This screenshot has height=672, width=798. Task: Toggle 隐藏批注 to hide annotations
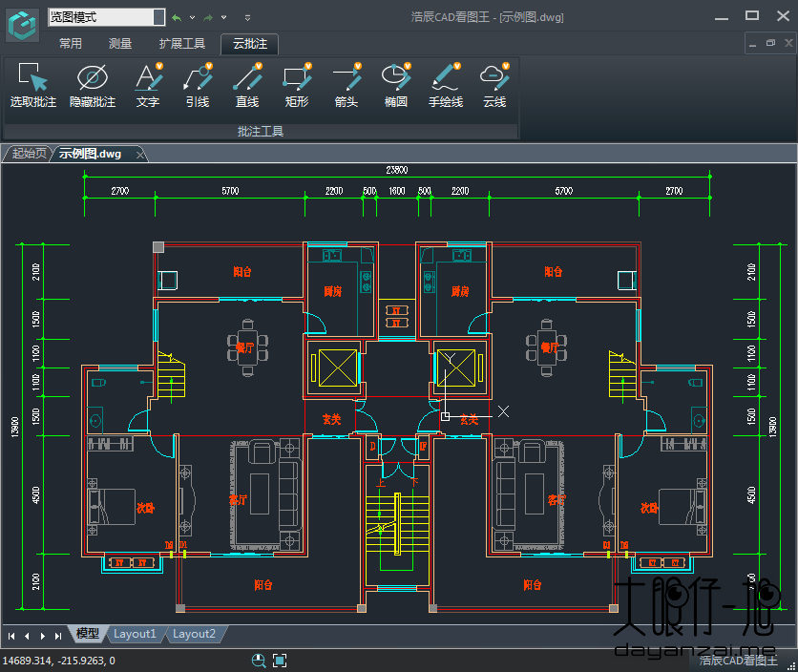tap(92, 85)
